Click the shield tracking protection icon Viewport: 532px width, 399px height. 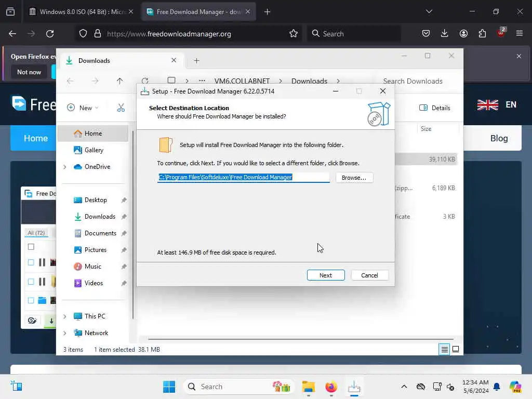point(83,34)
